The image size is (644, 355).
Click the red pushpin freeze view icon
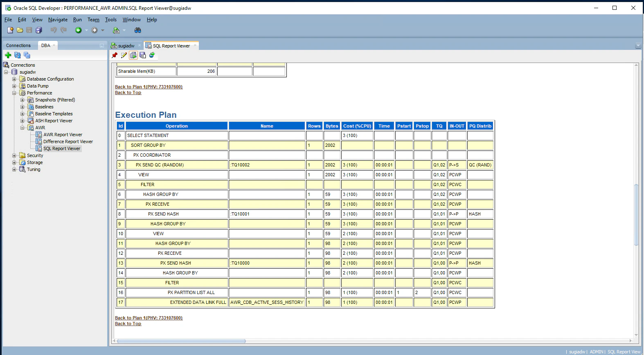(115, 55)
